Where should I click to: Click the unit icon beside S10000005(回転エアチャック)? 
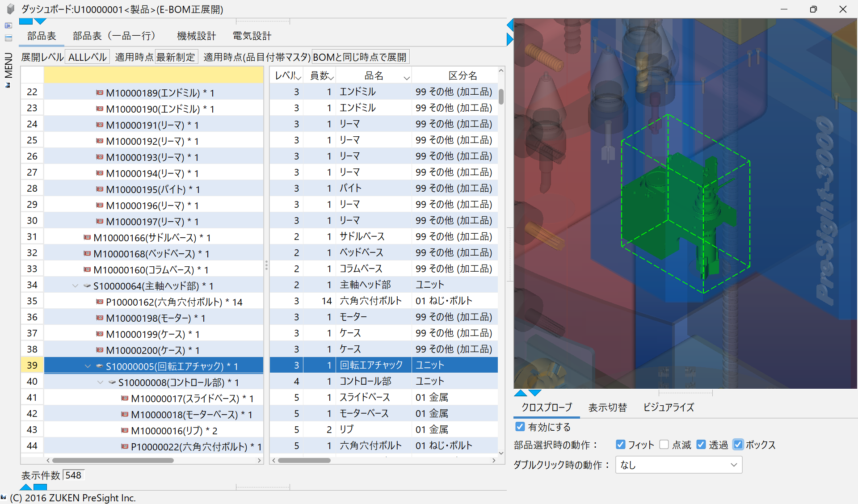coord(100,366)
